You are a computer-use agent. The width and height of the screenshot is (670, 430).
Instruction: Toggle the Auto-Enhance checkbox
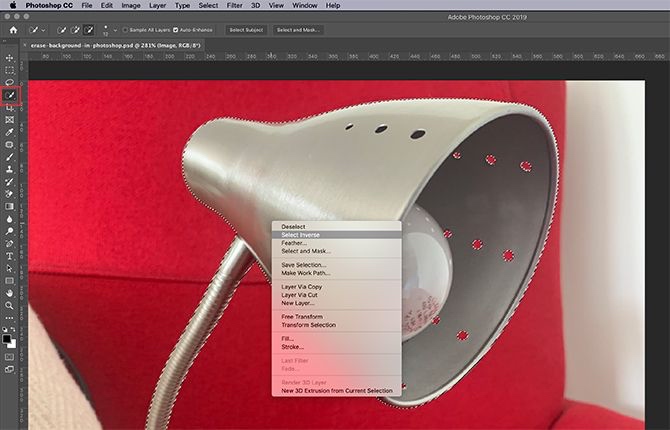177,31
